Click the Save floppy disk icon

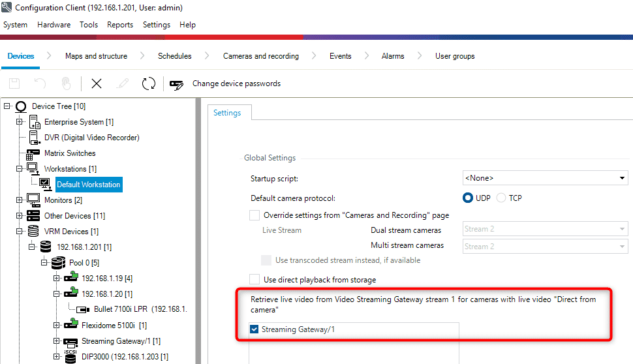pyautogui.click(x=14, y=83)
